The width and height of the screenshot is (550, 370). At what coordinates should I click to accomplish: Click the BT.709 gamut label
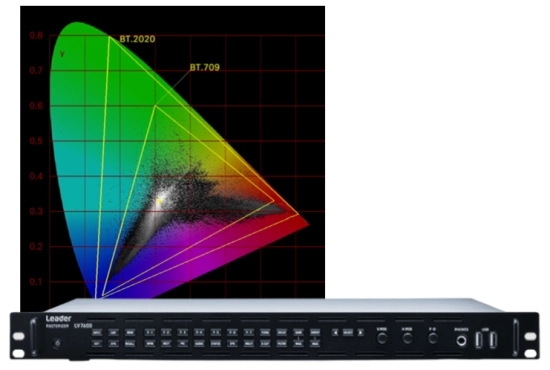[x=205, y=67]
